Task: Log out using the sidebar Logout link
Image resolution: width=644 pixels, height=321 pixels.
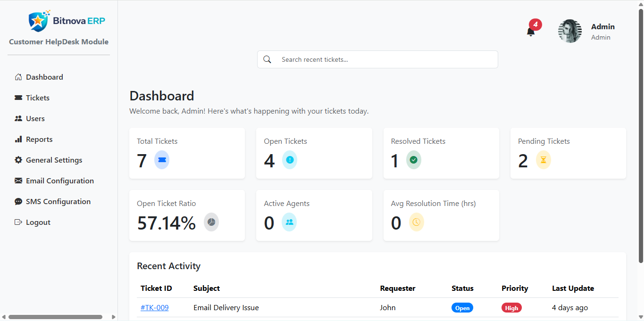Action: click(38, 222)
